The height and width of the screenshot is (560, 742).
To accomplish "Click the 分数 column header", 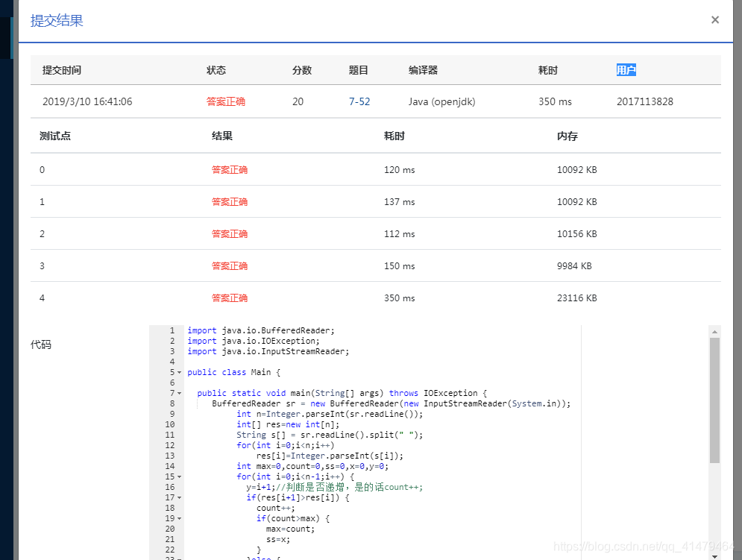I will point(302,70).
